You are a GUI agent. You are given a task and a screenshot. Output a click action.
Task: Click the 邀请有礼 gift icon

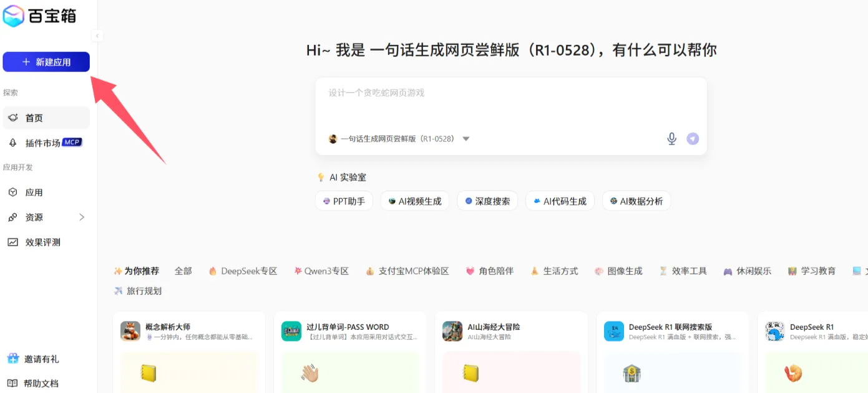click(x=12, y=359)
